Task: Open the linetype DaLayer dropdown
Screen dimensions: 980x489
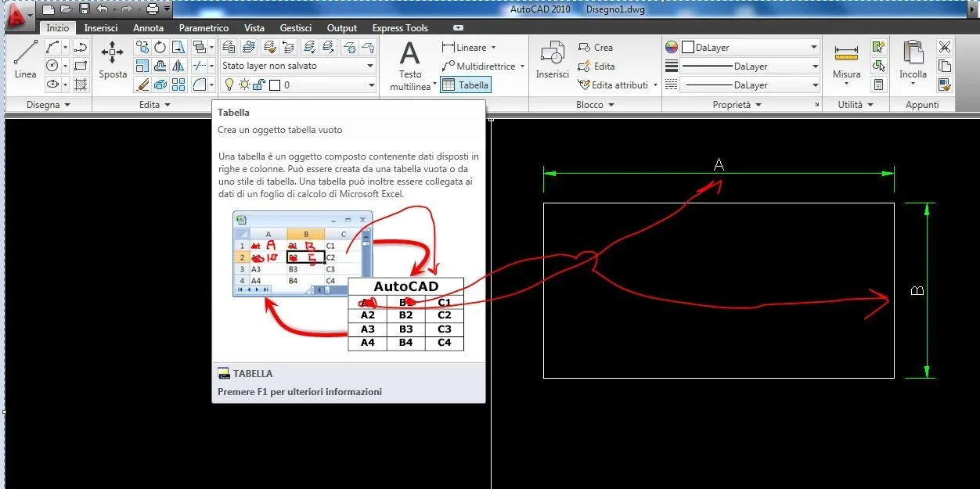Action: [x=750, y=84]
